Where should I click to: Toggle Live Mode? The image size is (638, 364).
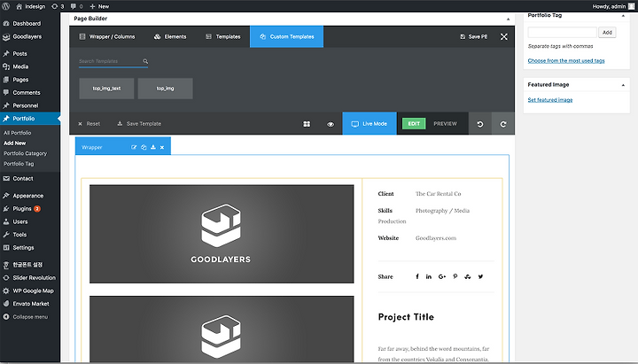[370, 124]
